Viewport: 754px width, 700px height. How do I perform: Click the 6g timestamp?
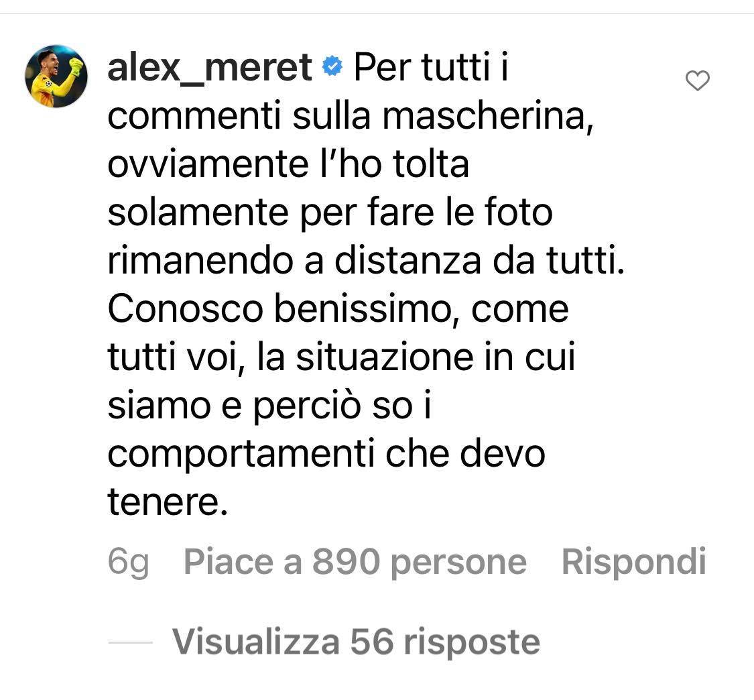129,562
